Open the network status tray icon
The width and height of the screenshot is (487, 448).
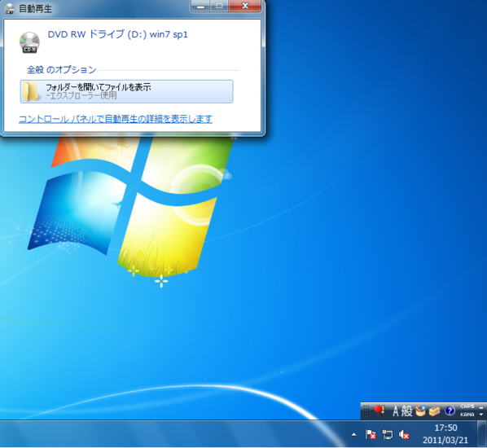pyautogui.click(x=388, y=435)
